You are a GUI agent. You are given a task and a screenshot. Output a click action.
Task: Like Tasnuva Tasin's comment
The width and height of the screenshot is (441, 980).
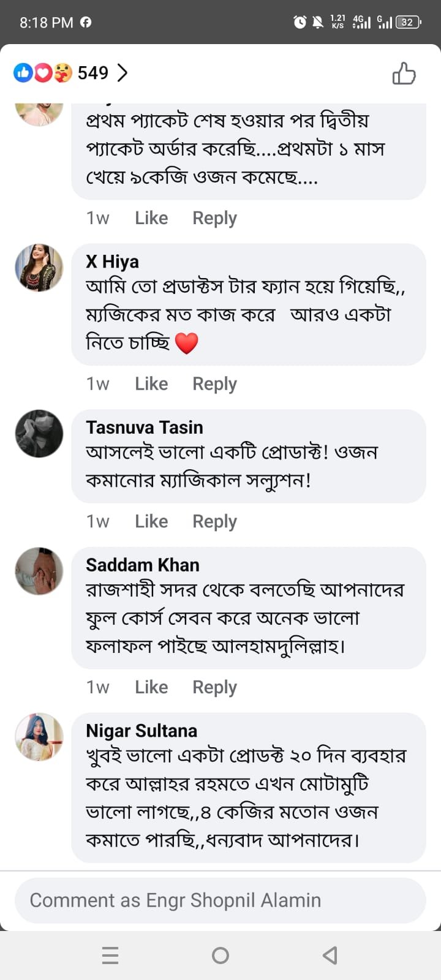click(151, 521)
